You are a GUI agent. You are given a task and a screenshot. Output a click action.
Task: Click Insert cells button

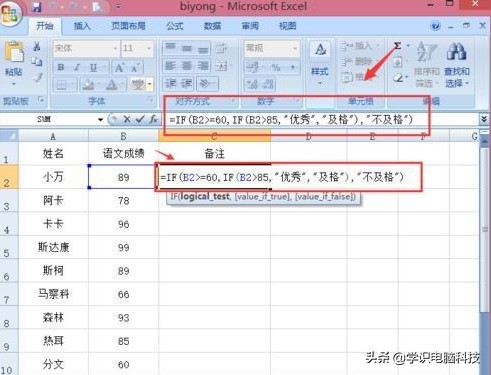(359, 46)
